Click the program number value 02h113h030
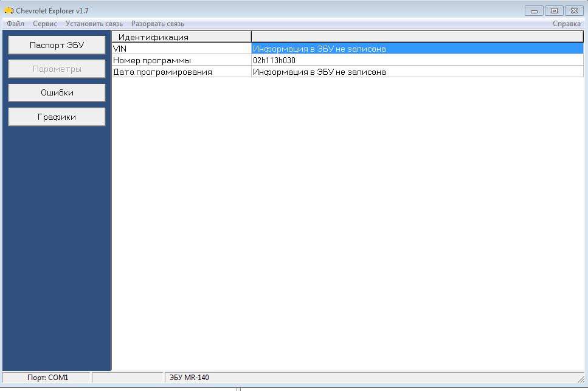Image resolution: width=588 pixels, height=391 pixels. coord(274,60)
